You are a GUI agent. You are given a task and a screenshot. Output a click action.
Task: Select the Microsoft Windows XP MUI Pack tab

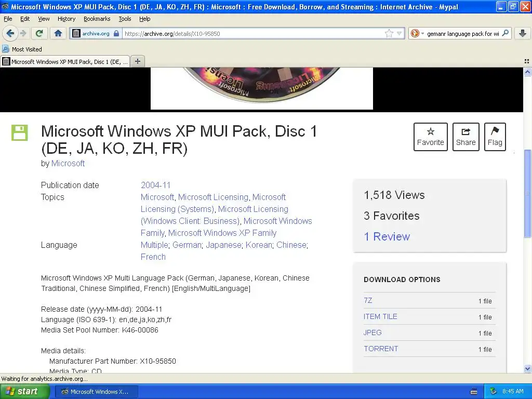coord(65,61)
